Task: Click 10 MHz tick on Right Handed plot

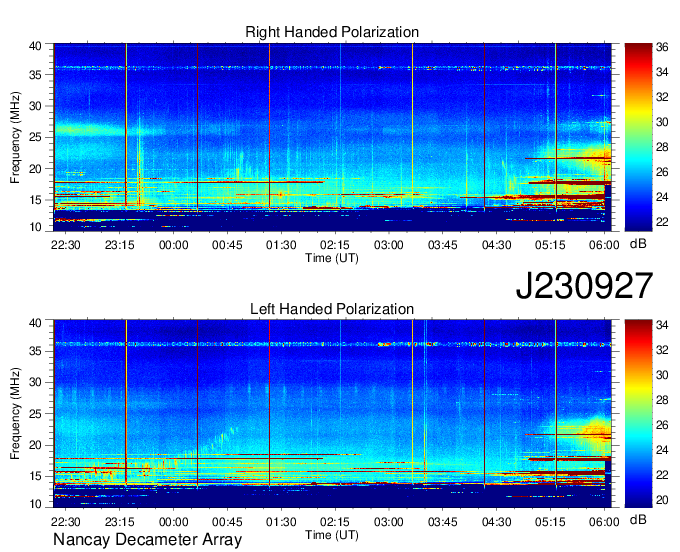Action: point(36,227)
